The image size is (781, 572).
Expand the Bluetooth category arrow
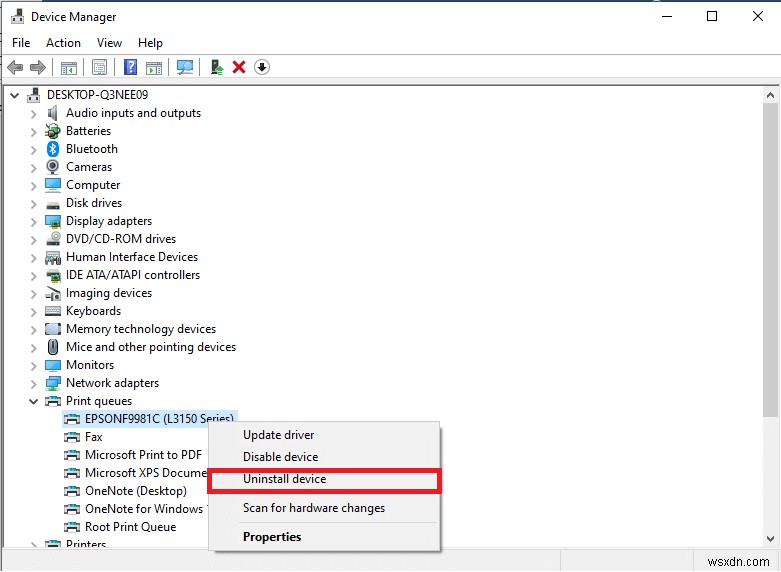click(33, 149)
